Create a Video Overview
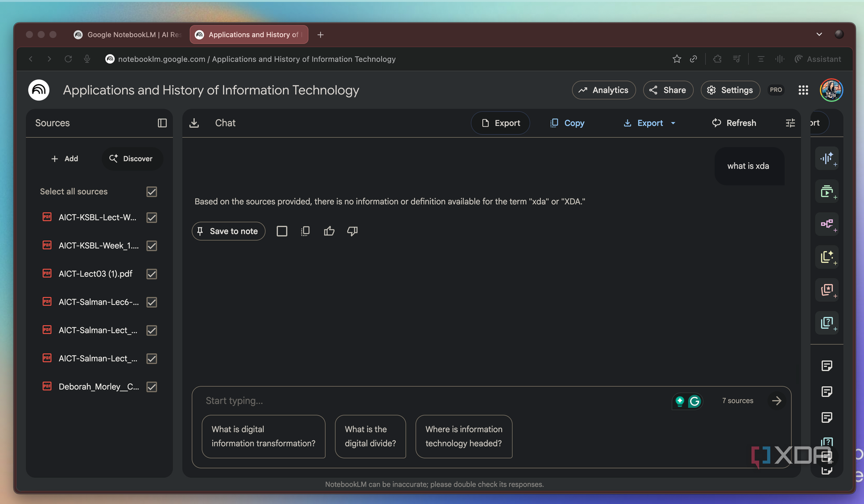This screenshot has height=504, width=864. (x=827, y=192)
